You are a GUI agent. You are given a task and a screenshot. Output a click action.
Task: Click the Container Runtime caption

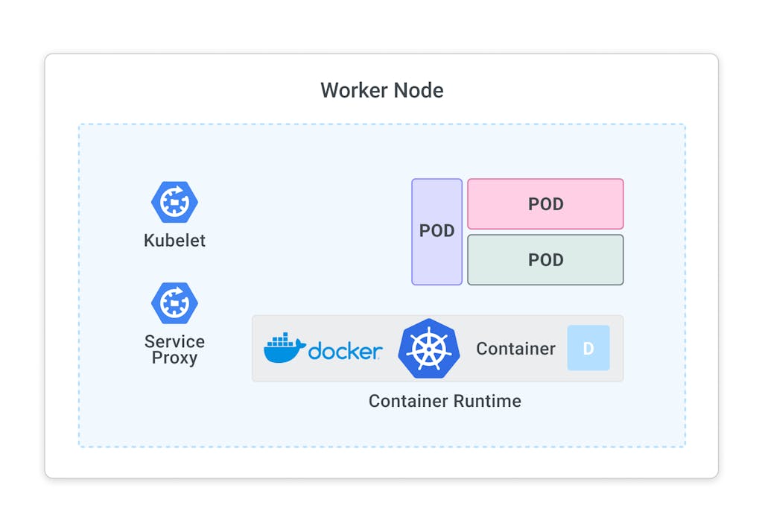click(445, 401)
